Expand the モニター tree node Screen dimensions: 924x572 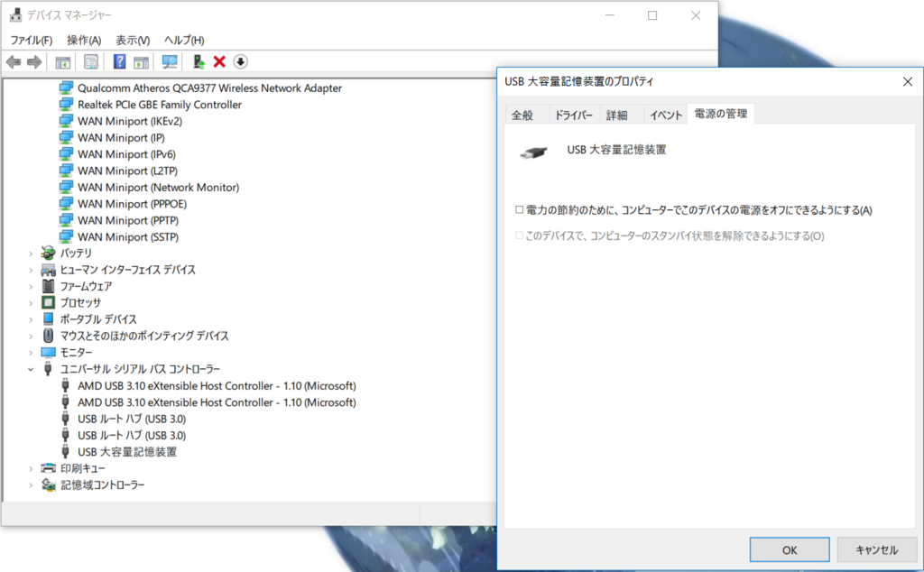pos(31,352)
